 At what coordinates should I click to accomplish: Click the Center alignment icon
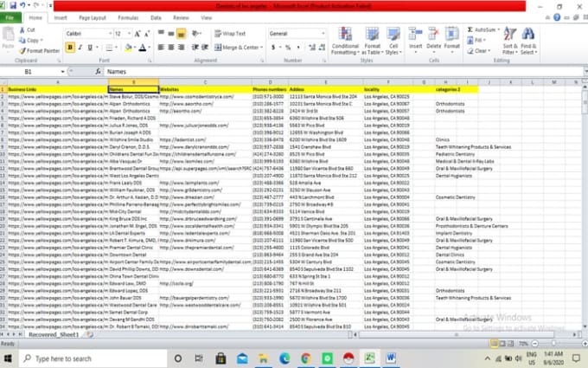click(x=171, y=48)
